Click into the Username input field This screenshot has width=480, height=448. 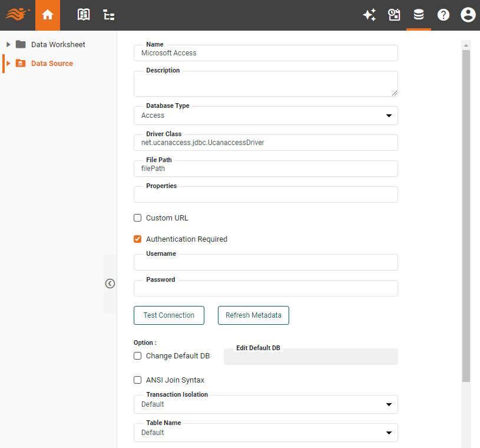tap(266, 263)
